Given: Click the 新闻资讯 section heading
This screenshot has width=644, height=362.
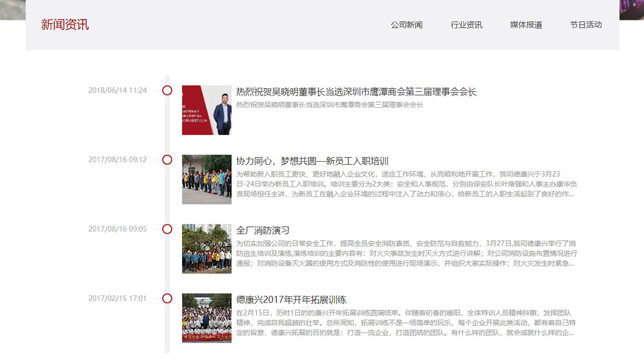Looking at the screenshot, I should point(65,25).
